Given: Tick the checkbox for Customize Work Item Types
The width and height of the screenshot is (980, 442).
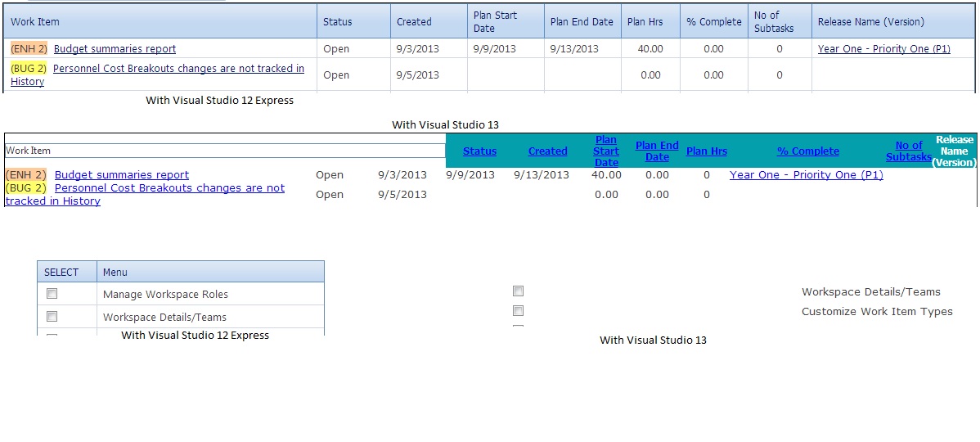Looking at the screenshot, I should point(518,311).
